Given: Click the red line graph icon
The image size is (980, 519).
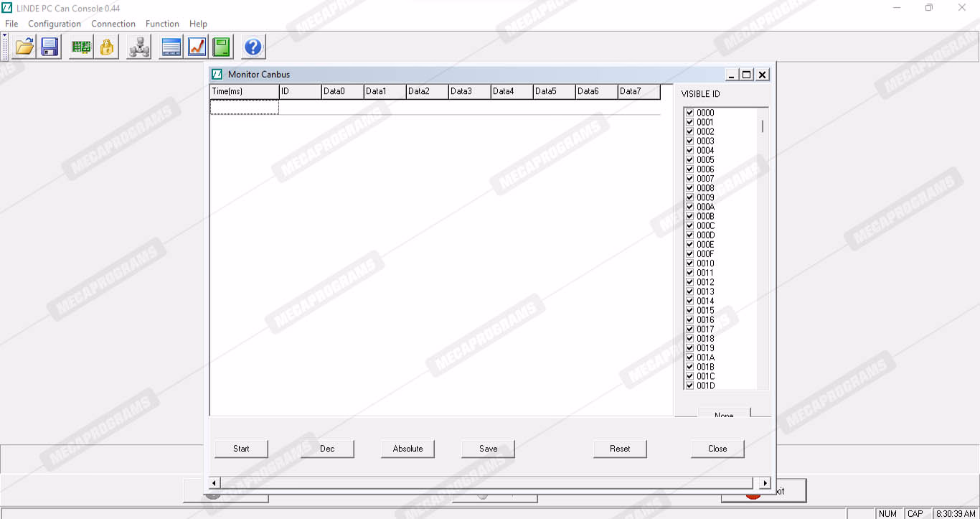Looking at the screenshot, I should tap(197, 47).
